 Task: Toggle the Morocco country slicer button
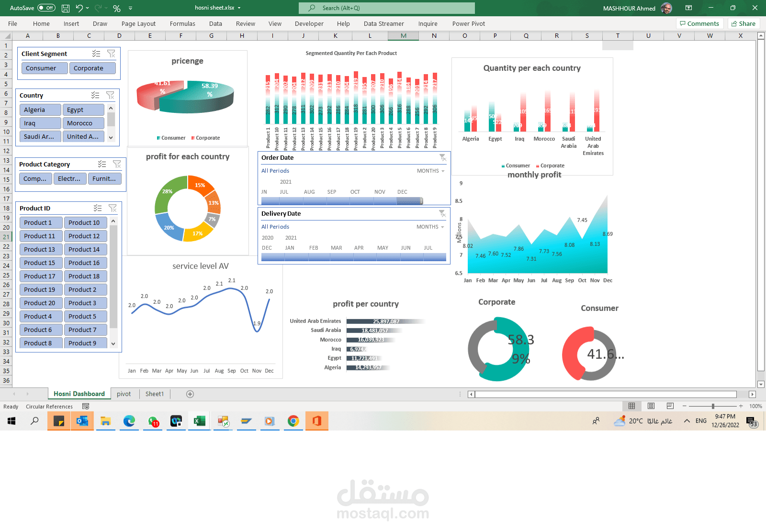[83, 123]
